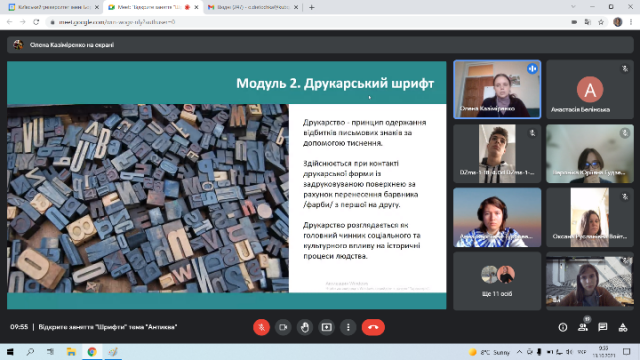640x360 pixels.
Task: Leave the call with red hang-up button
Action: click(x=373, y=327)
